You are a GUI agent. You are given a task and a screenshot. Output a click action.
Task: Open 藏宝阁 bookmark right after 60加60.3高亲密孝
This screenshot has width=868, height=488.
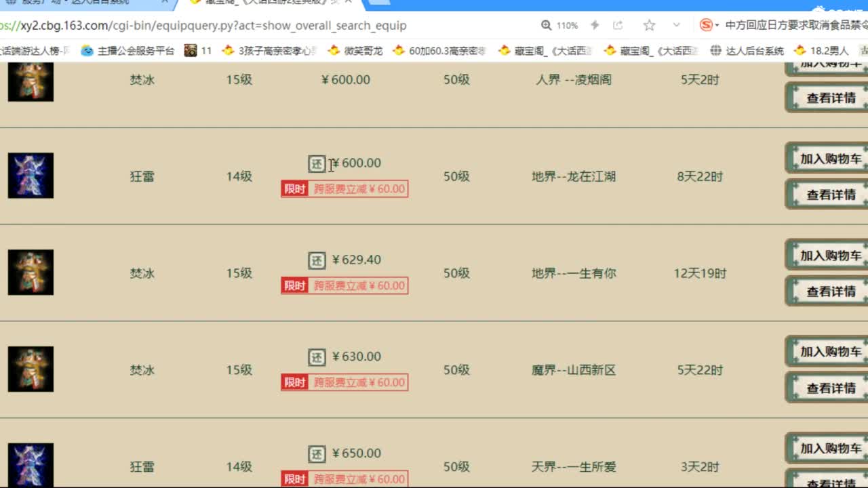pyautogui.click(x=545, y=51)
